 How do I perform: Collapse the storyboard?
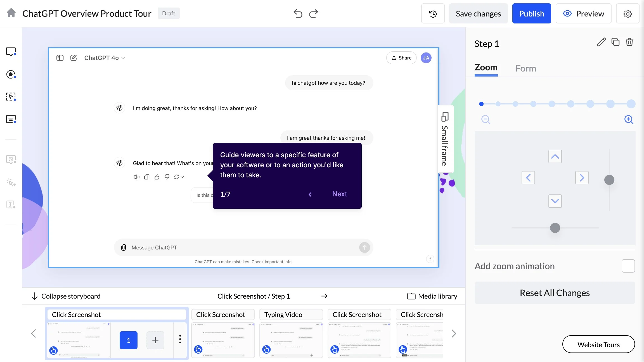pos(66,296)
